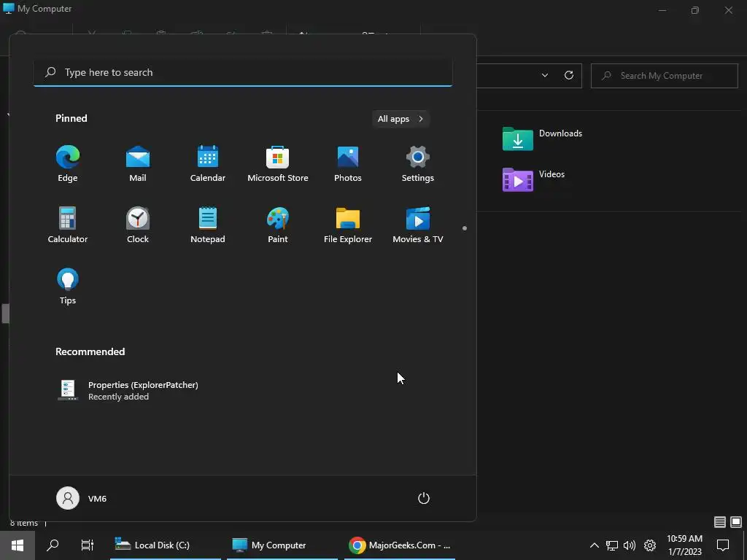Open Microsoft Store from Start menu
The image size is (747, 560).
(278, 164)
